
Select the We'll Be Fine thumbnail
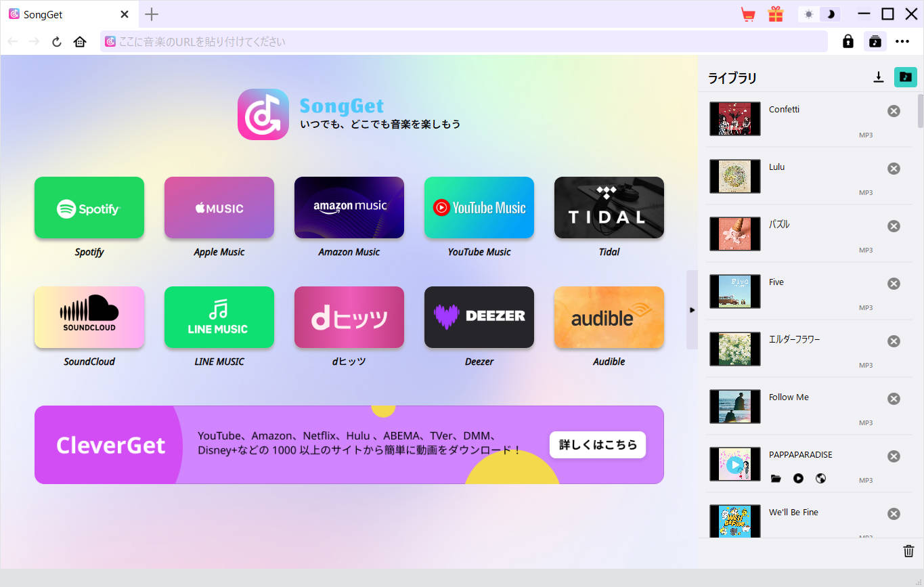(x=734, y=521)
